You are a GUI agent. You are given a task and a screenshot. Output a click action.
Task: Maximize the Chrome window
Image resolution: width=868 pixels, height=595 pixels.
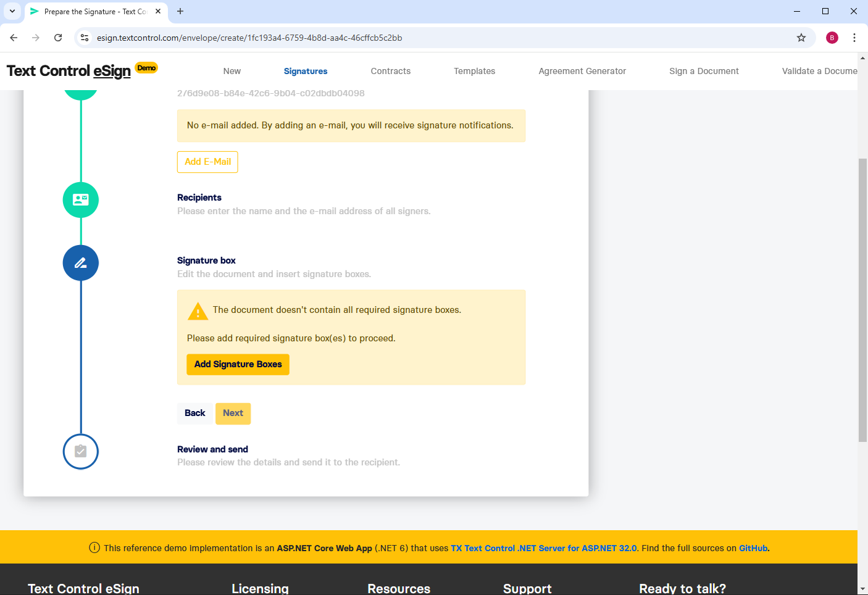[825, 11]
